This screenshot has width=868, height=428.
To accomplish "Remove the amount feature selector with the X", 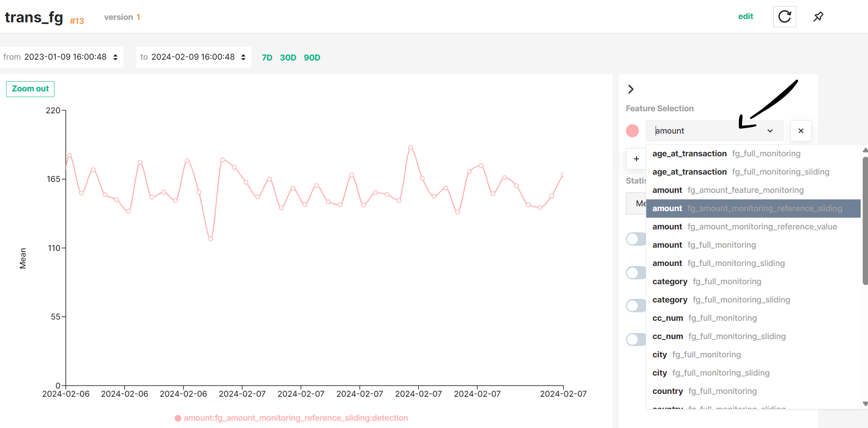I will (x=801, y=130).
